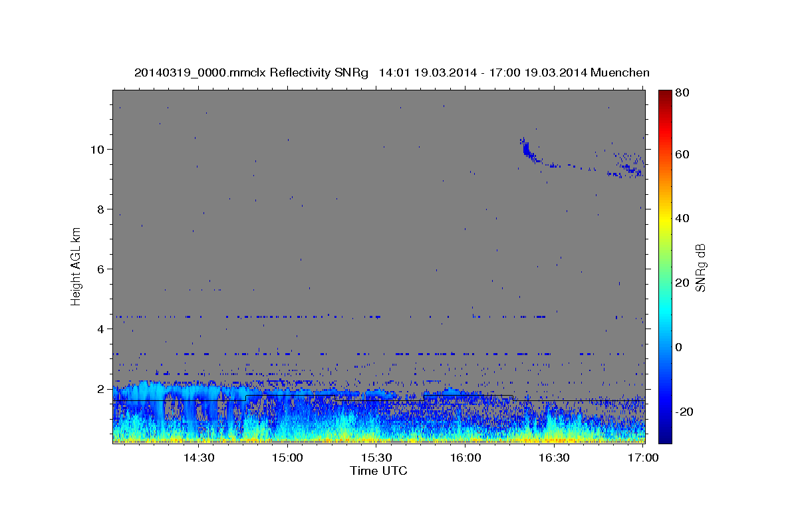
Task: Click the 15:30 time tick label
Action: pos(376,458)
